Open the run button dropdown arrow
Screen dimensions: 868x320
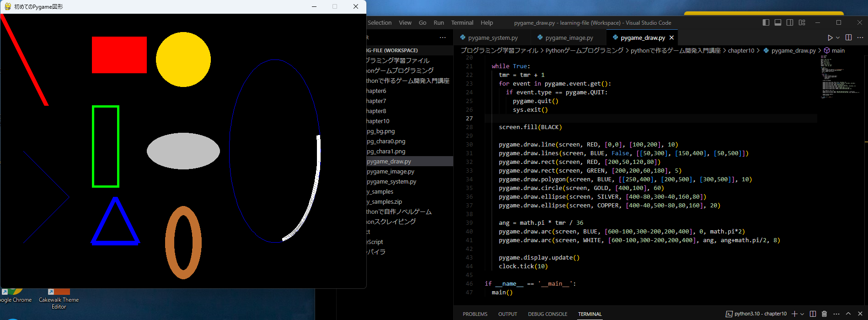coord(838,38)
